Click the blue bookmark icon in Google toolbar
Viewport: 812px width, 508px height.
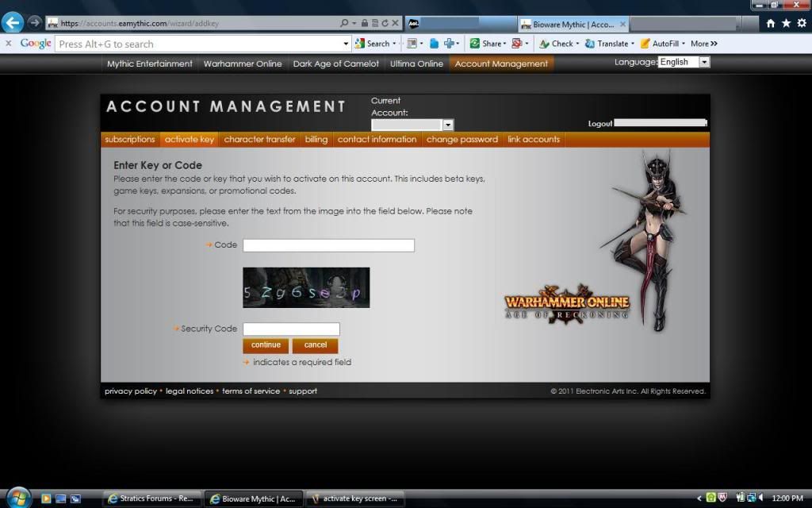(x=434, y=44)
